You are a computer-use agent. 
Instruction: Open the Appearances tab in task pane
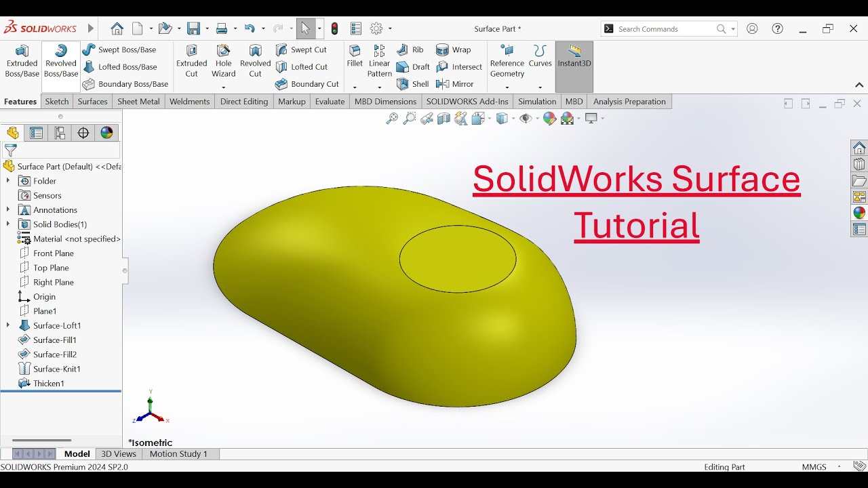(x=859, y=213)
